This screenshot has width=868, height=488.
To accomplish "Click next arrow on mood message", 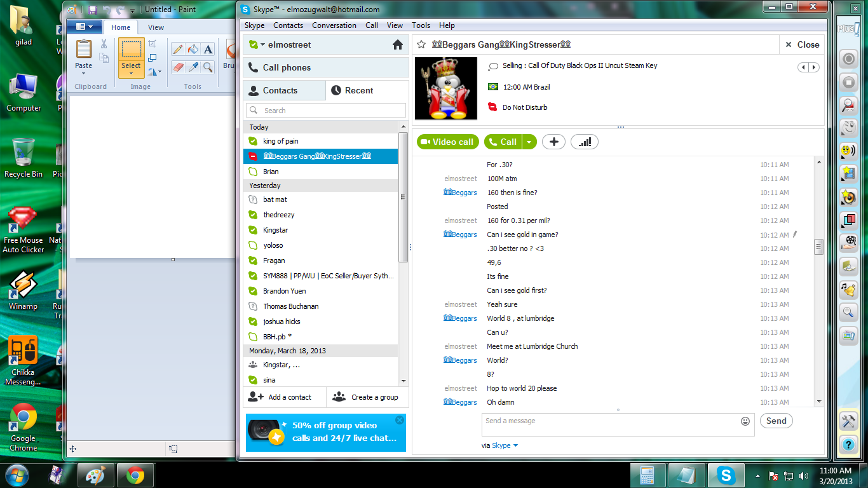I will pos(814,67).
